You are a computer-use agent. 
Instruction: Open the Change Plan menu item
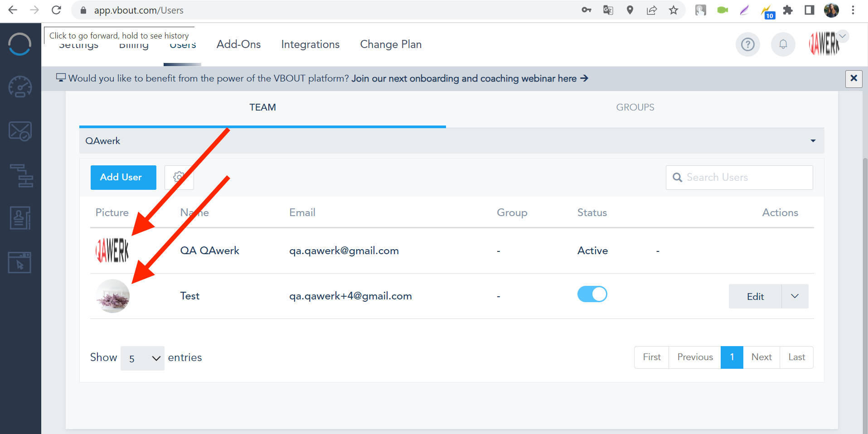391,44
